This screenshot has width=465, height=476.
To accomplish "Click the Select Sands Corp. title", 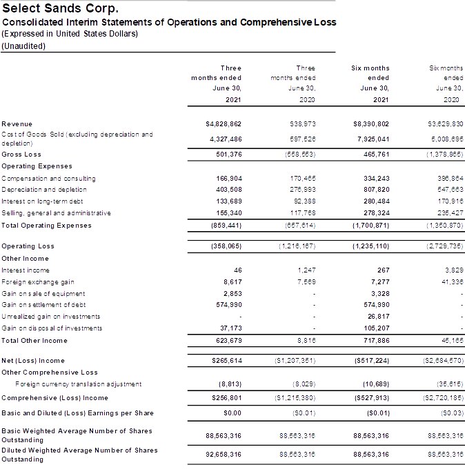I will click(60, 8).
